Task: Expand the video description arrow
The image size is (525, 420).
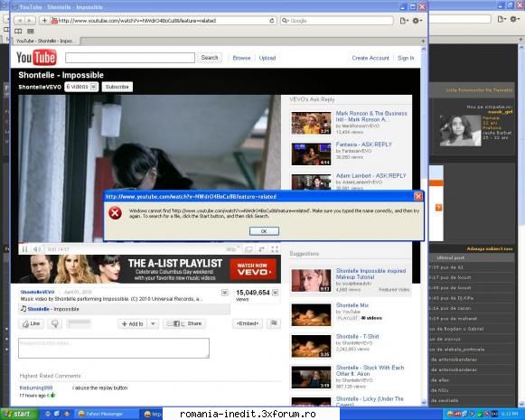Action: click(225, 293)
